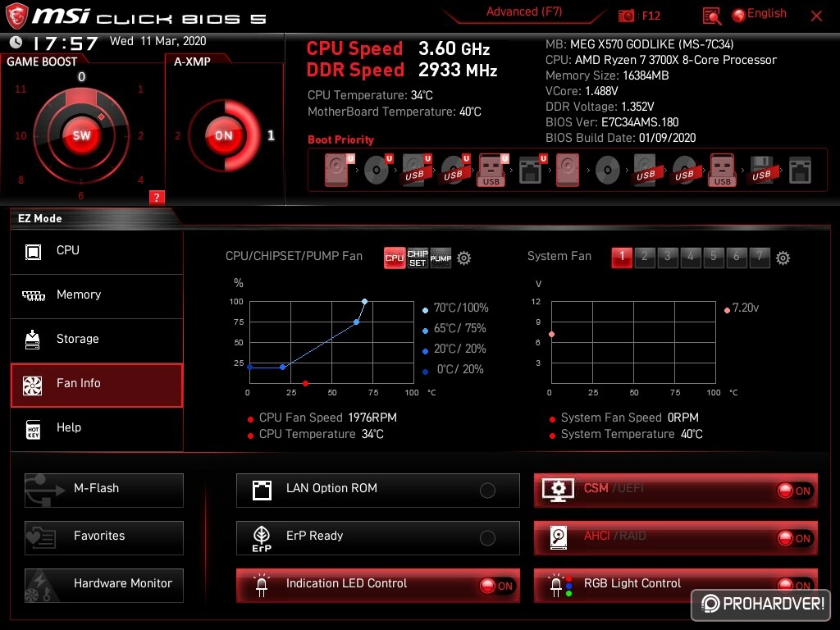Screen dimensions: 840x630
Task: Select the legacy USB key boot icon
Action: (x=723, y=170)
